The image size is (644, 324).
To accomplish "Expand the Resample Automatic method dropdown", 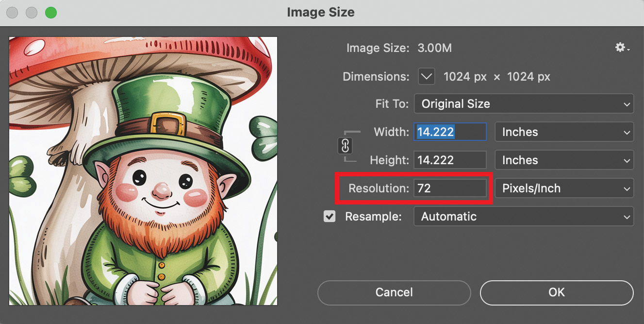I will pos(524,217).
